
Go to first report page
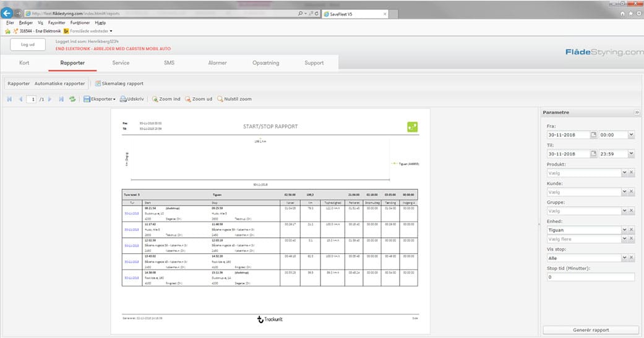click(x=9, y=99)
